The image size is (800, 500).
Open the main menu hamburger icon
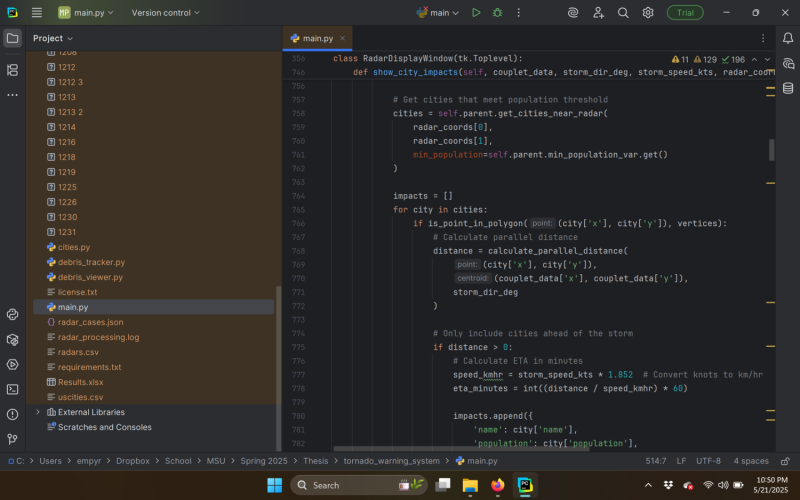point(37,13)
